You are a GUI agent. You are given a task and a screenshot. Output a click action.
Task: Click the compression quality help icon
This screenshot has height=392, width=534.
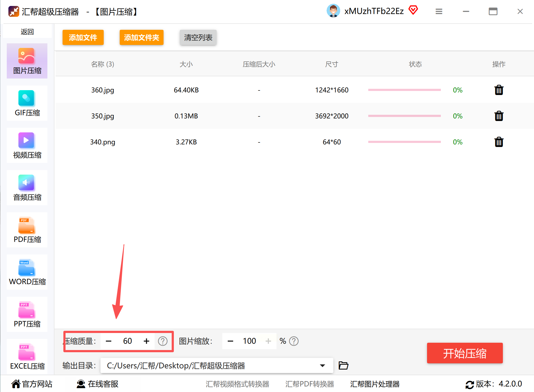(162, 341)
